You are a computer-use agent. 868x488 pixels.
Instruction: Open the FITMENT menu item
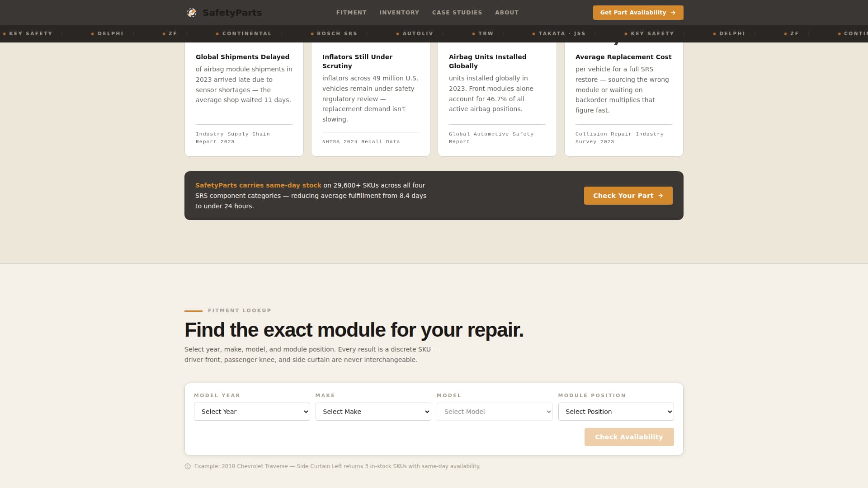coord(351,12)
